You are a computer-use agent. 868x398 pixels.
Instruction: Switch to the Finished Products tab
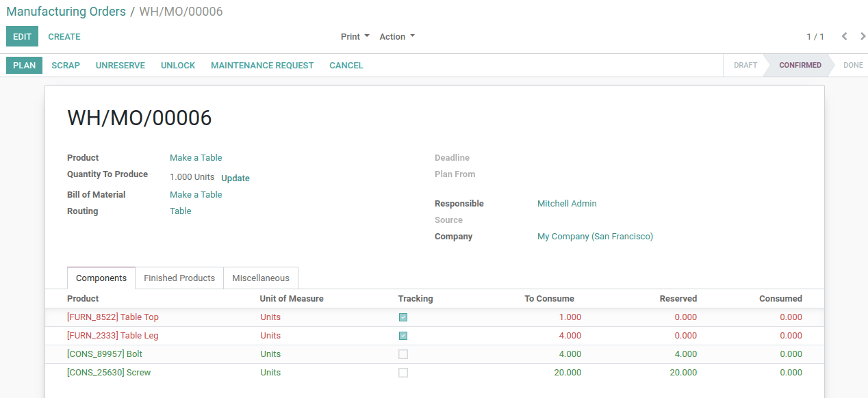pos(179,278)
